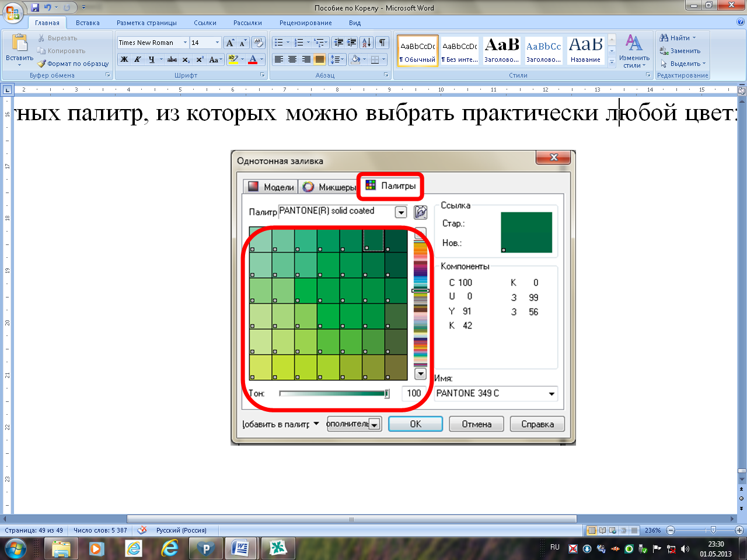Switch to full screen reading view

pyautogui.click(x=603, y=530)
